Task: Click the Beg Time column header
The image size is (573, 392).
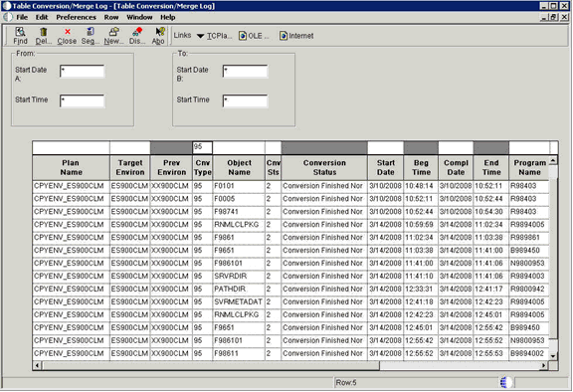Action: 421,167
